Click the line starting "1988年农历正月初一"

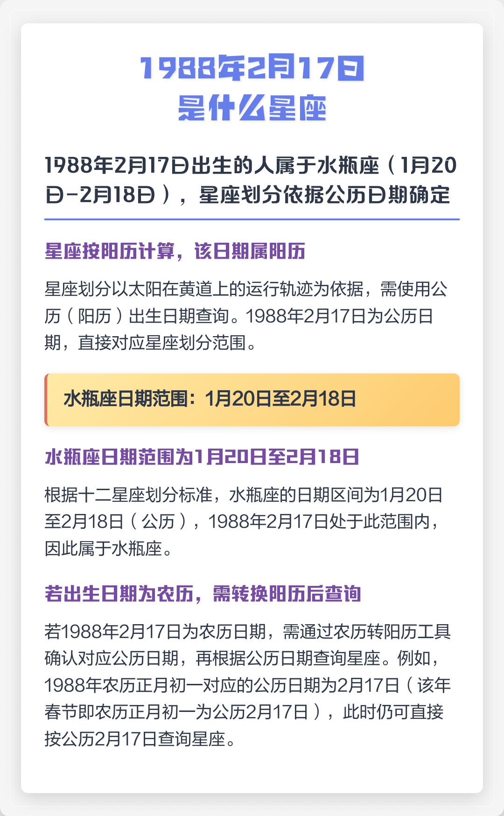coord(248,685)
